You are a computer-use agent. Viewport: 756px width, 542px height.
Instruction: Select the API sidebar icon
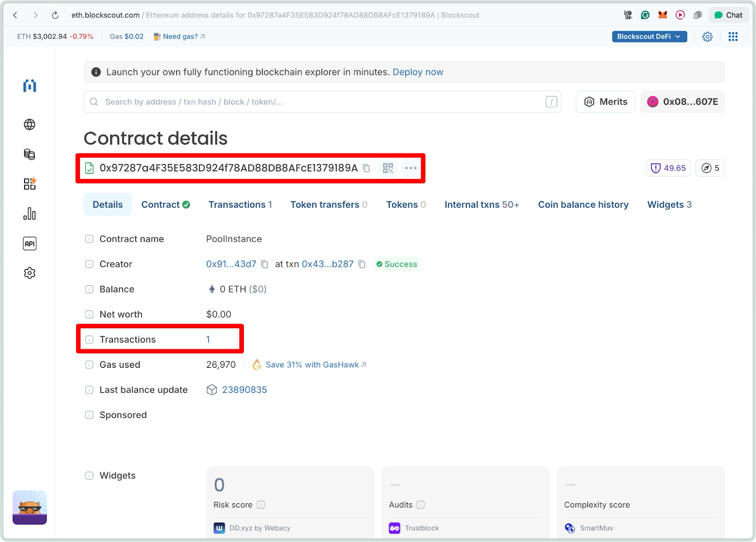(x=30, y=243)
